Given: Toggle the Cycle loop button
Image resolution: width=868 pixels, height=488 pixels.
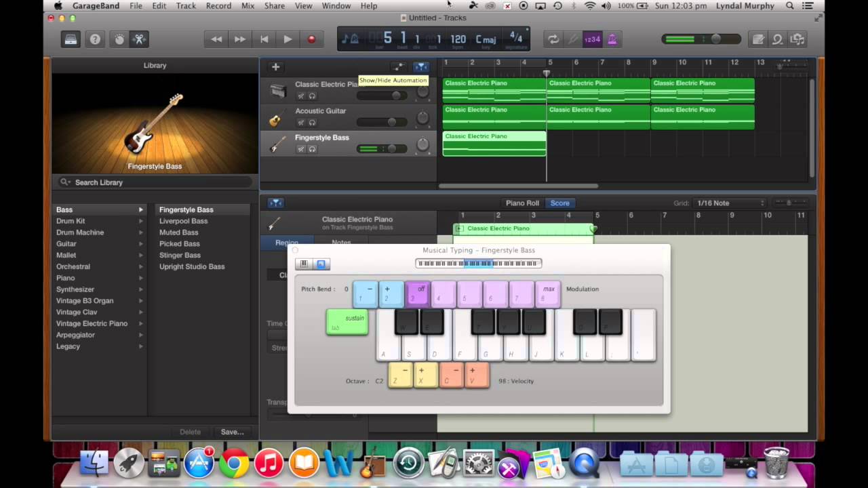Looking at the screenshot, I should (554, 39).
